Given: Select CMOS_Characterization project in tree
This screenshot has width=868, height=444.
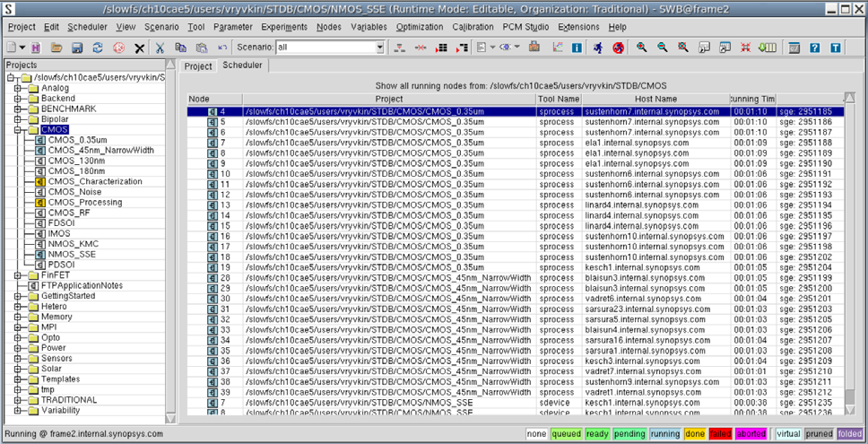Looking at the screenshot, I should point(94,182).
